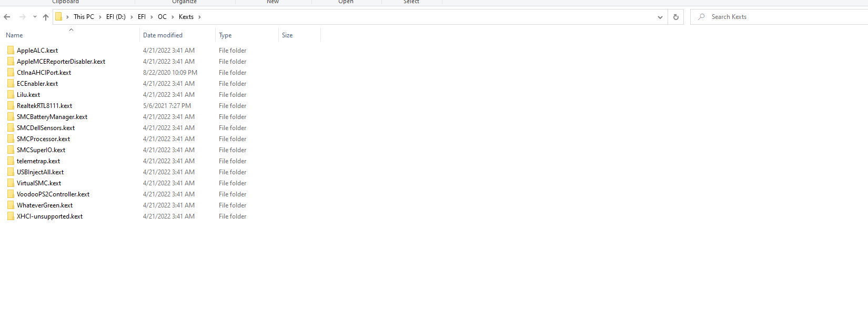Open the OC breadcrumb
The height and width of the screenshot is (317, 868).
[x=162, y=17]
